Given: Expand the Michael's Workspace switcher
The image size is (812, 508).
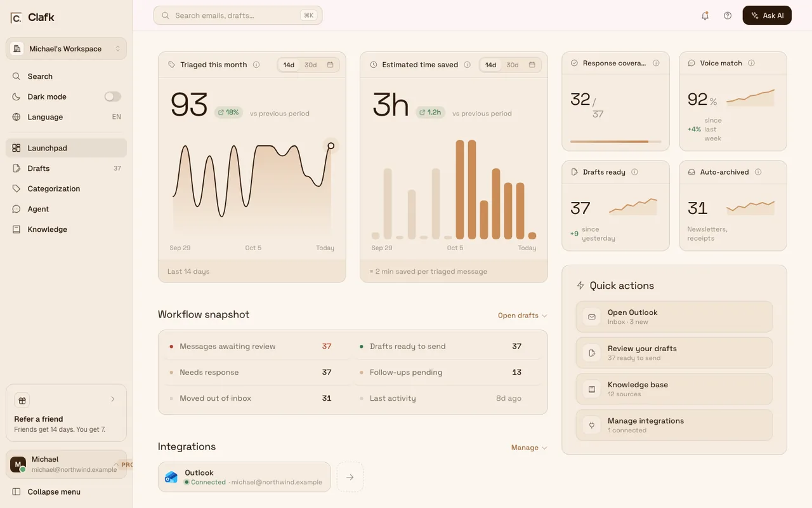Looking at the screenshot, I should click(x=66, y=49).
